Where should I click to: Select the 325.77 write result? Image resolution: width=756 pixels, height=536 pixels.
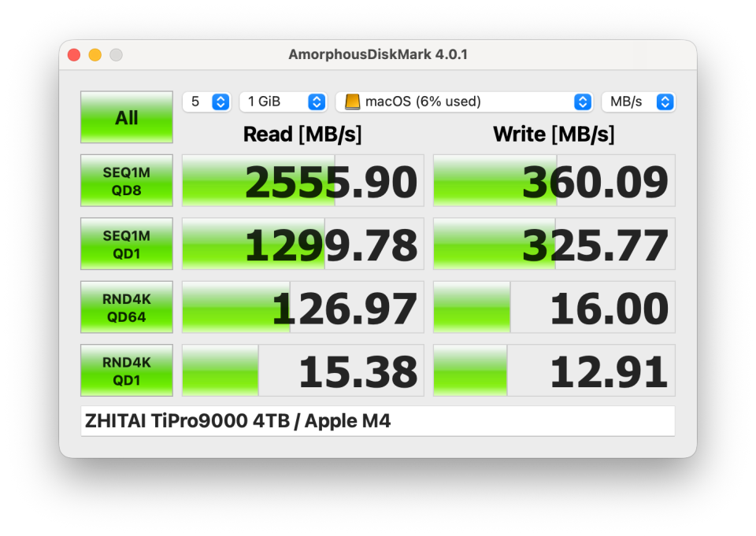(554, 244)
